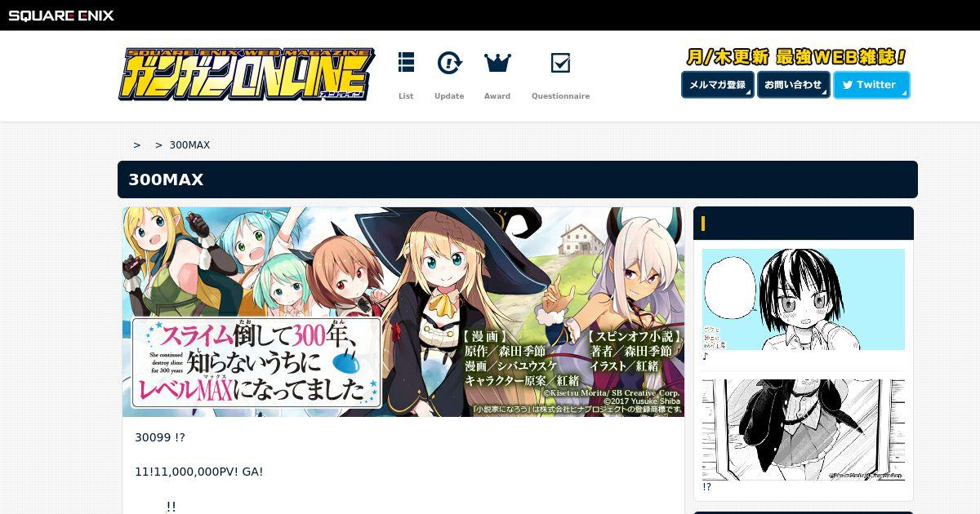This screenshot has width=980, height=514.
Task: Open the slime 300 years manga banner
Action: pos(403,312)
